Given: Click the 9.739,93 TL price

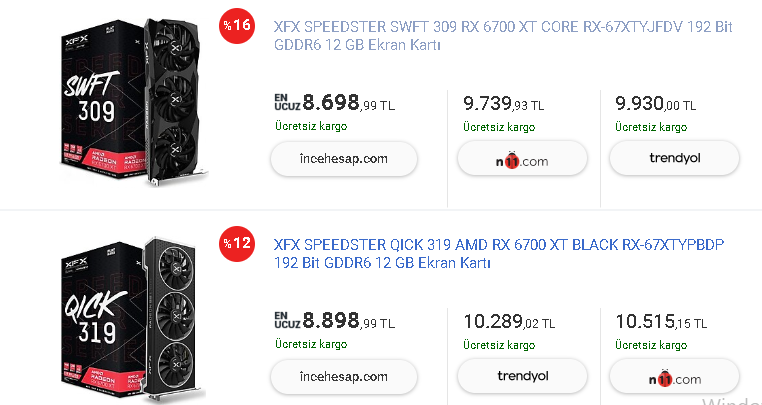Looking at the screenshot, I should click(503, 103).
